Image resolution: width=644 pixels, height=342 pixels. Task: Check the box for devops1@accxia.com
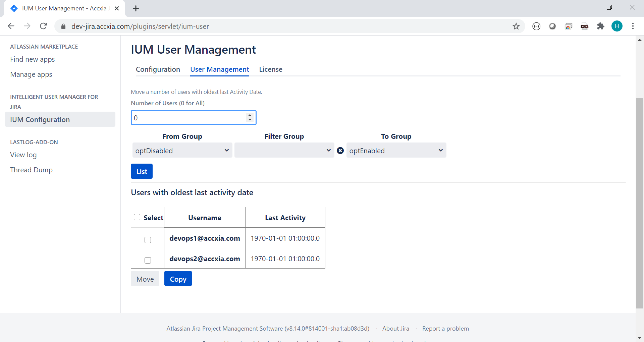(148, 240)
